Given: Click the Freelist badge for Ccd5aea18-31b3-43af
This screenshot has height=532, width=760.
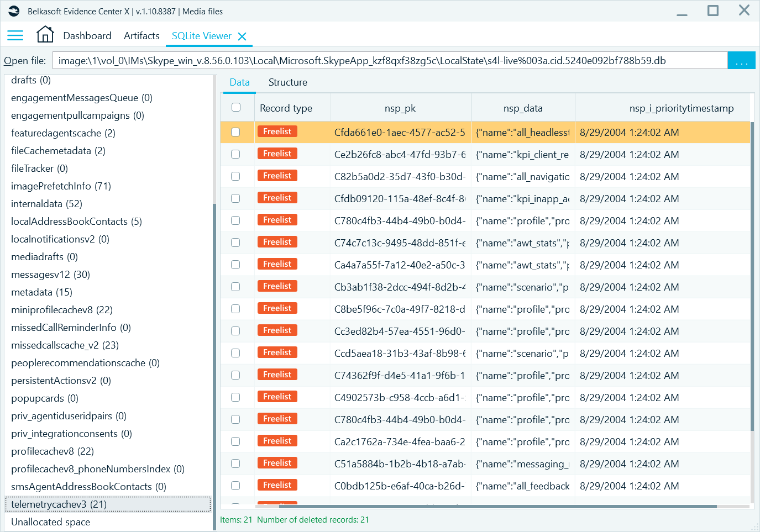Looking at the screenshot, I should tap(277, 352).
